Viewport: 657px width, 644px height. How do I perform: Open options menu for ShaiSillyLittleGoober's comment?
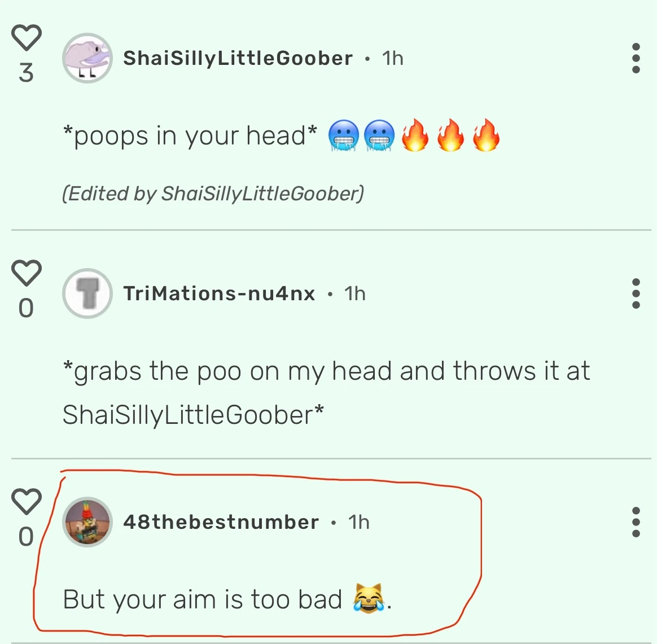[x=636, y=58]
